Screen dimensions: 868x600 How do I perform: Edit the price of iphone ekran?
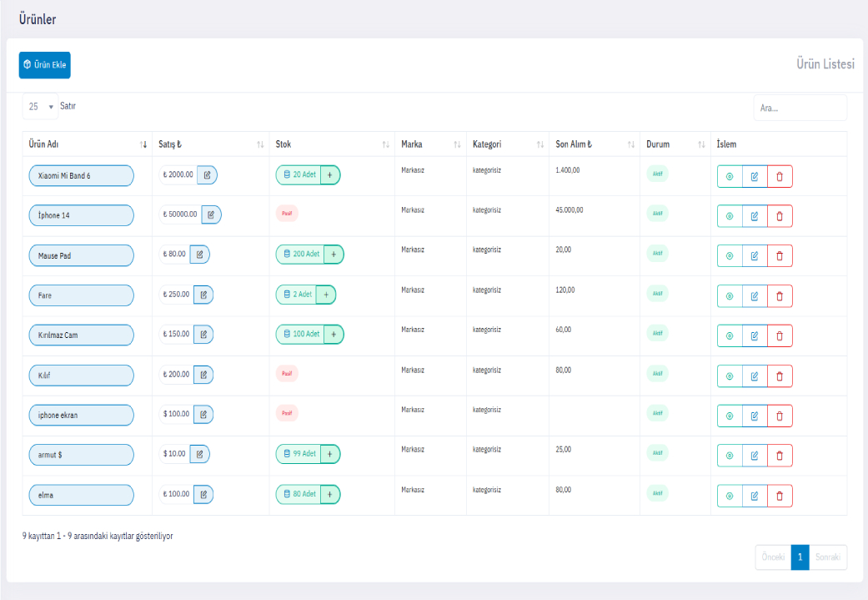coord(203,415)
